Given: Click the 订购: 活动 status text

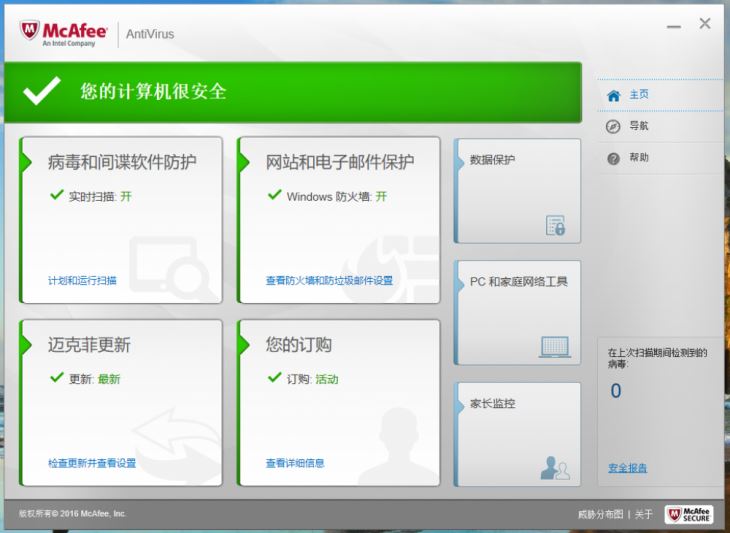Looking at the screenshot, I should pyautogui.click(x=312, y=379).
